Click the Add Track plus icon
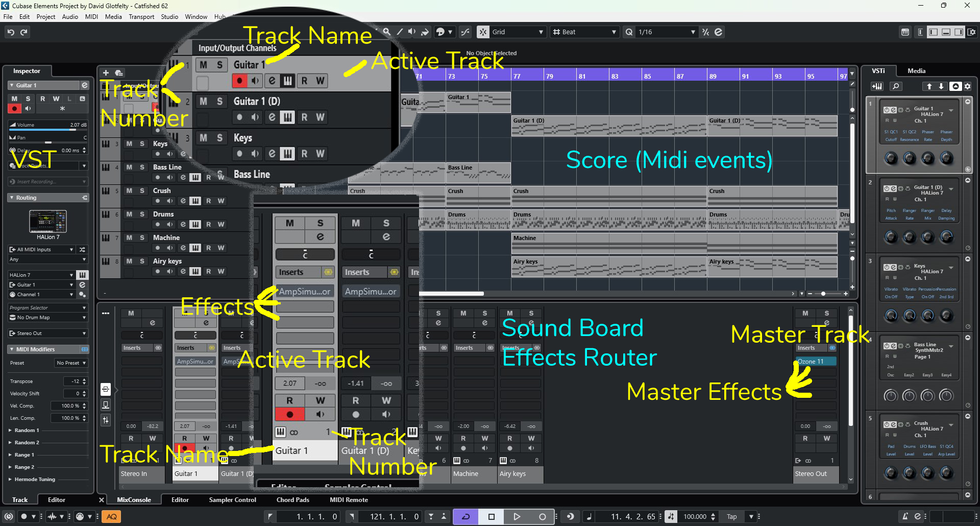This screenshot has height=526, width=980. coord(106,73)
